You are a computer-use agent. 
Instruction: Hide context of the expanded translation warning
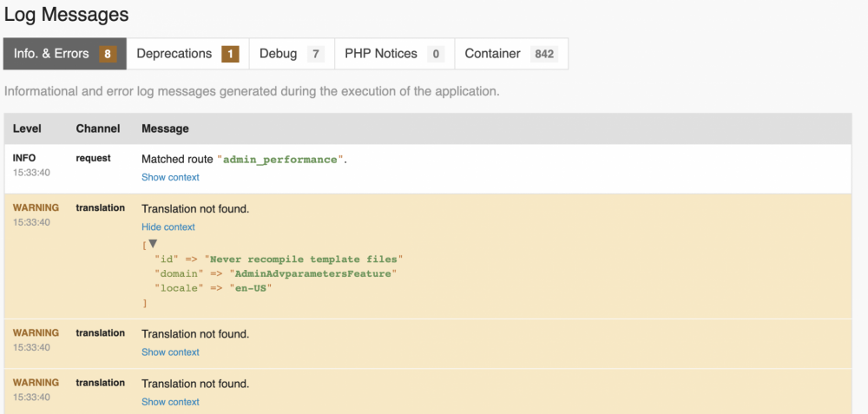coord(168,227)
